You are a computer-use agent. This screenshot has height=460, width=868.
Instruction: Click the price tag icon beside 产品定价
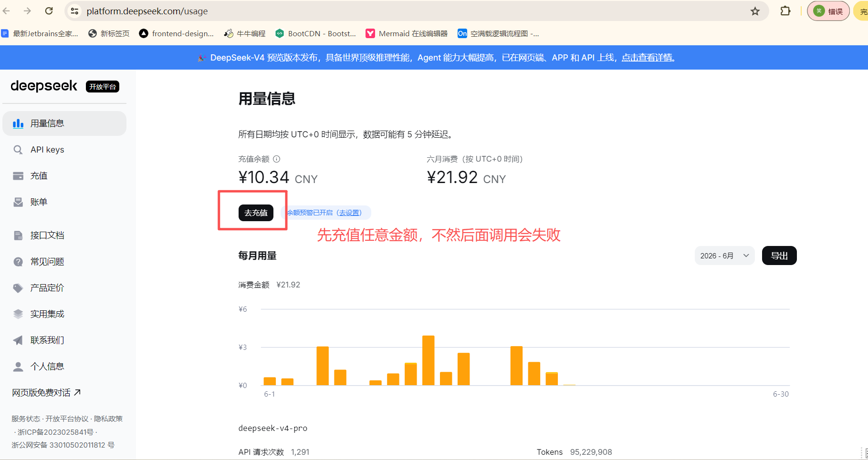pos(18,288)
